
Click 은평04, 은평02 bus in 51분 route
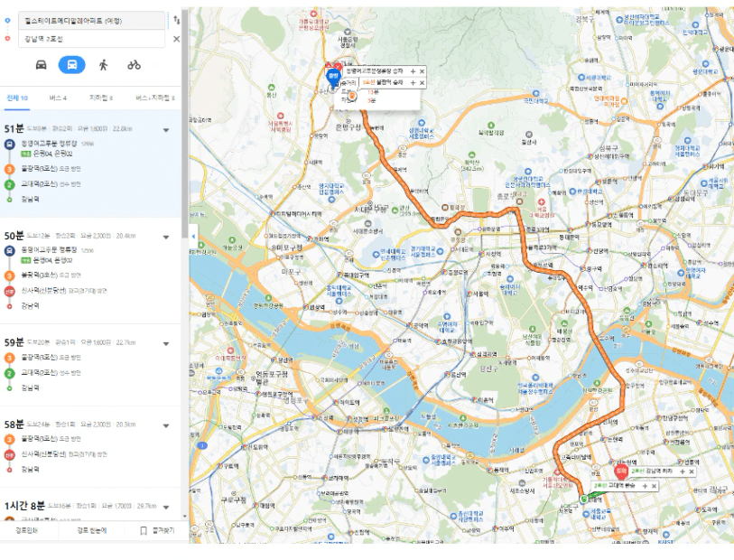[x=53, y=154]
